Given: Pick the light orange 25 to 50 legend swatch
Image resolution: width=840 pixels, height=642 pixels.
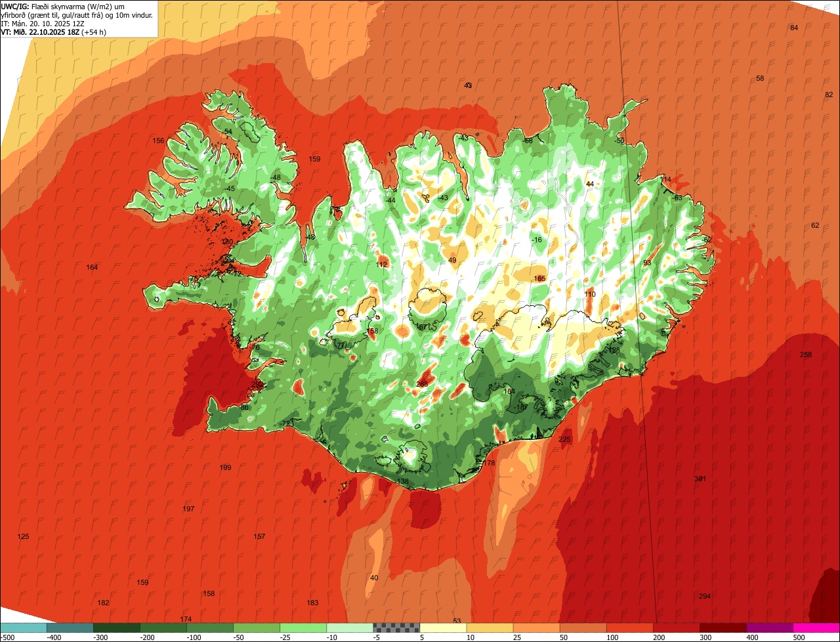Looking at the screenshot, I should pos(536,628).
